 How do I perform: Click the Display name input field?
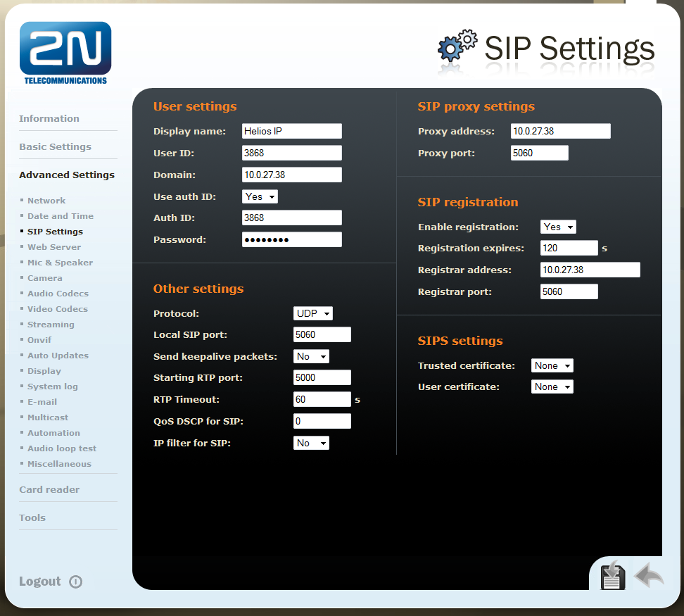(x=291, y=131)
